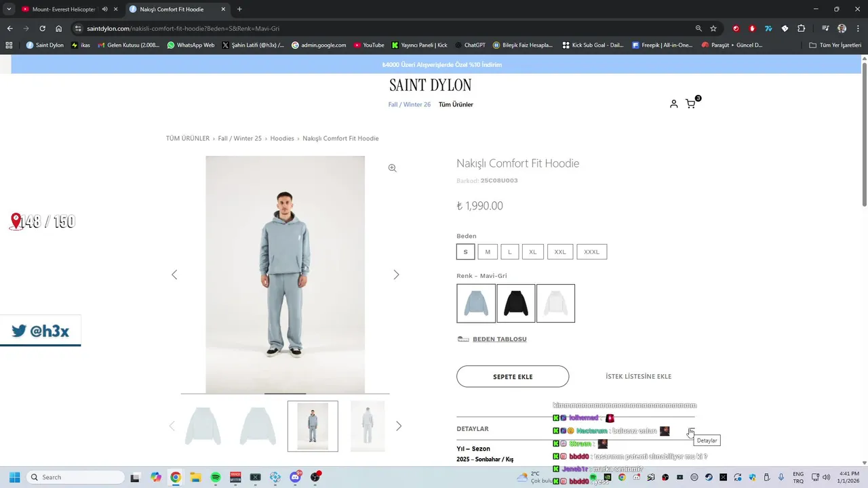
Task: Select full-body model thumbnail
Action: (x=313, y=426)
